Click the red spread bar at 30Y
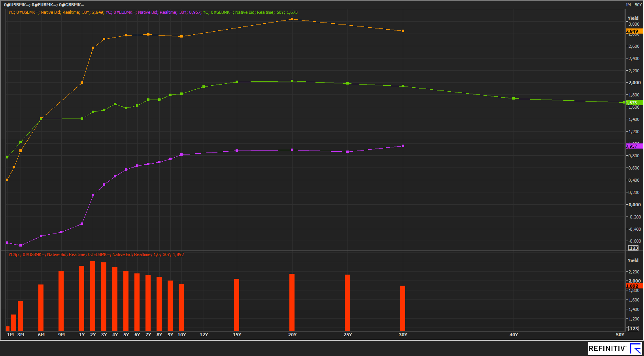The image size is (644, 356). (403, 308)
